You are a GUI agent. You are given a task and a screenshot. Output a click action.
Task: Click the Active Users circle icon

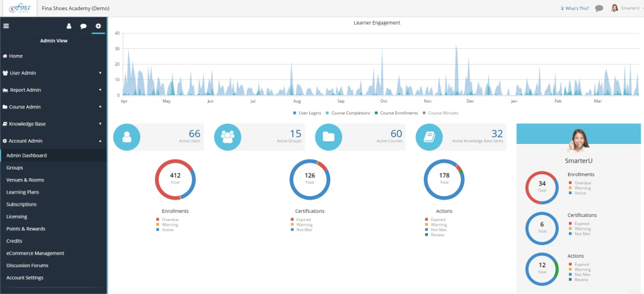pyautogui.click(x=127, y=137)
